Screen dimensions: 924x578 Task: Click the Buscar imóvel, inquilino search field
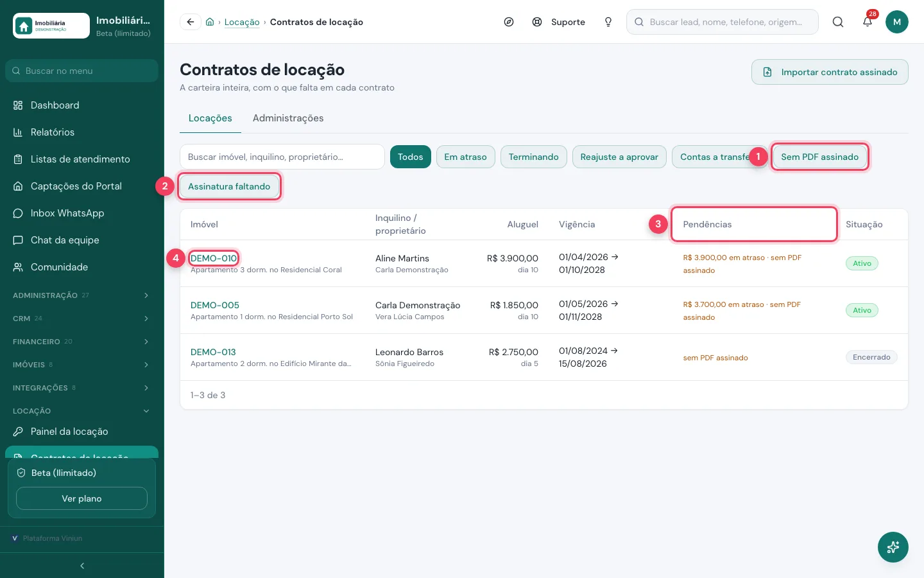coord(282,157)
